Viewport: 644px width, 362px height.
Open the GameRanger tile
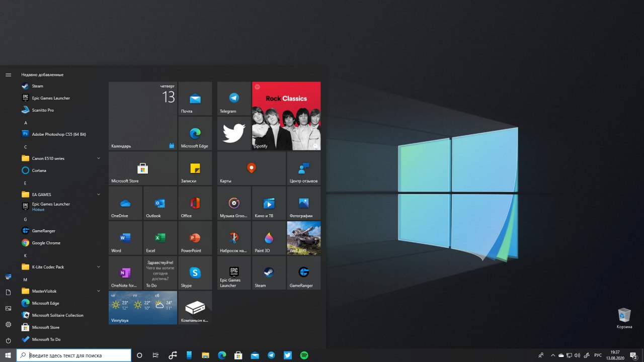[x=303, y=273]
